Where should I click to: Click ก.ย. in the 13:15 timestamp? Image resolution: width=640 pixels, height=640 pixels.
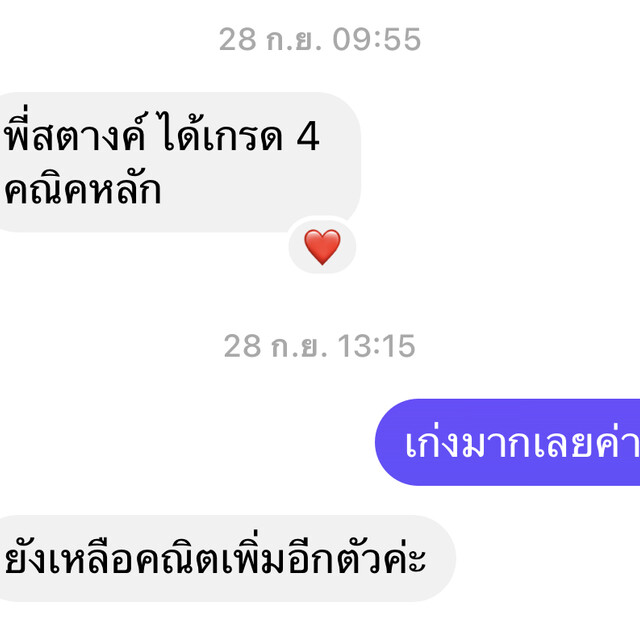299,347
